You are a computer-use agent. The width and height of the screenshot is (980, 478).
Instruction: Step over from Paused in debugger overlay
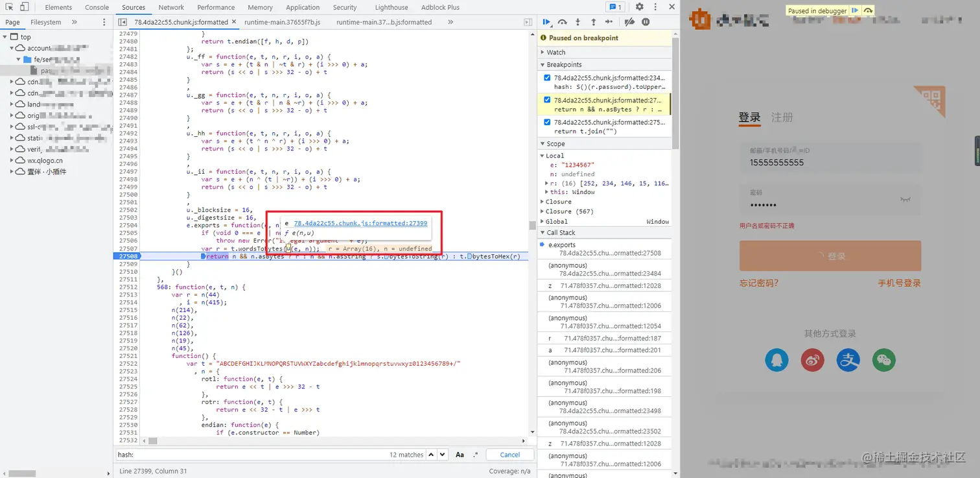869,10
